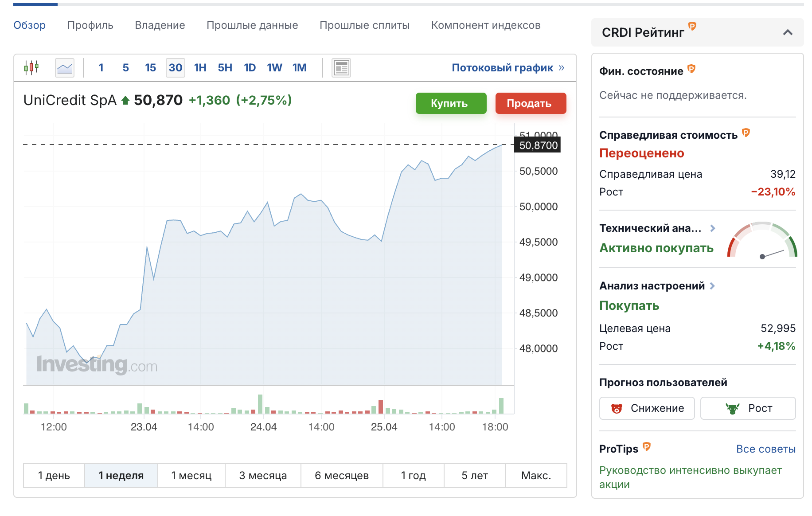The width and height of the screenshot is (812, 516).
Task: Click the bear icon on Снижение button
Action: [617, 408]
